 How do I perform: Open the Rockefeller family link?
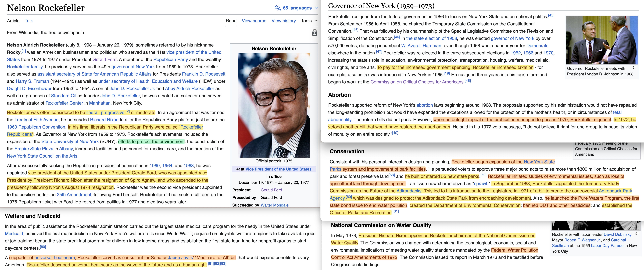(25, 67)
